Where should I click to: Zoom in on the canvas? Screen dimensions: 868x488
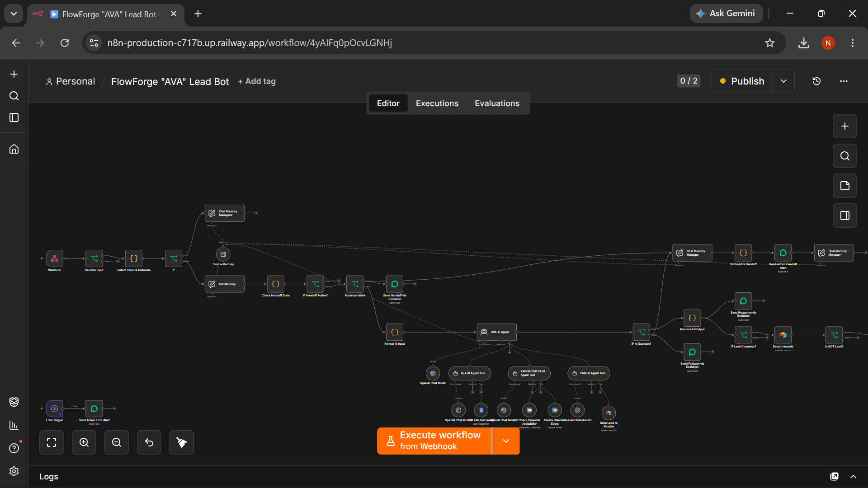84,442
